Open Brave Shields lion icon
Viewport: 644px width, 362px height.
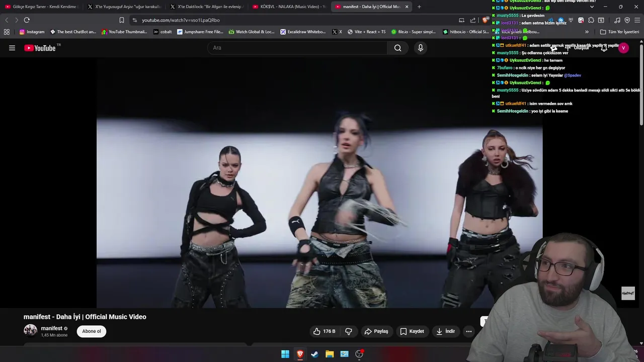[x=485, y=20]
